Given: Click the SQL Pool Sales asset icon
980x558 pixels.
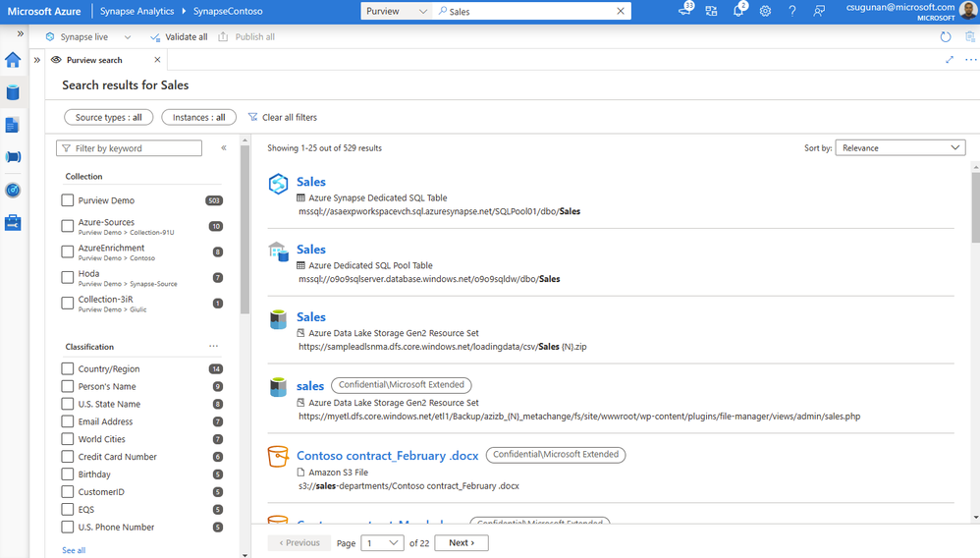Looking at the screenshot, I should pyautogui.click(x=278, y=251).
